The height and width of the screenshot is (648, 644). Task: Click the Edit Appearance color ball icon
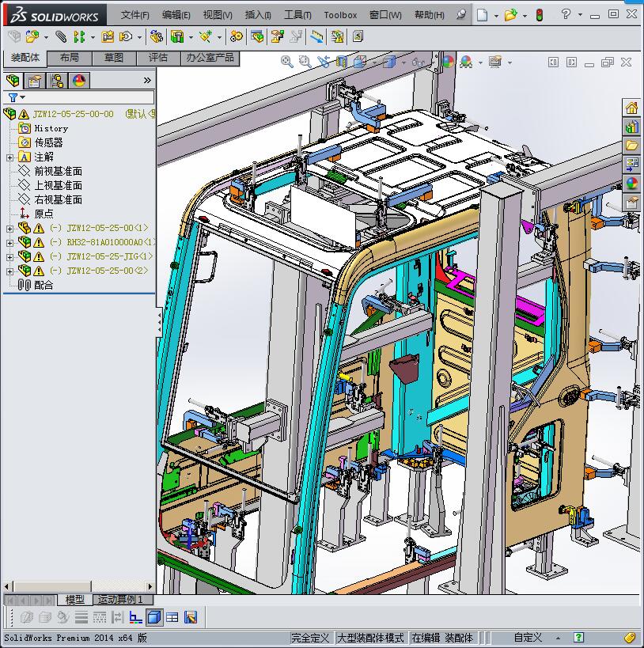tap(448, 62)
